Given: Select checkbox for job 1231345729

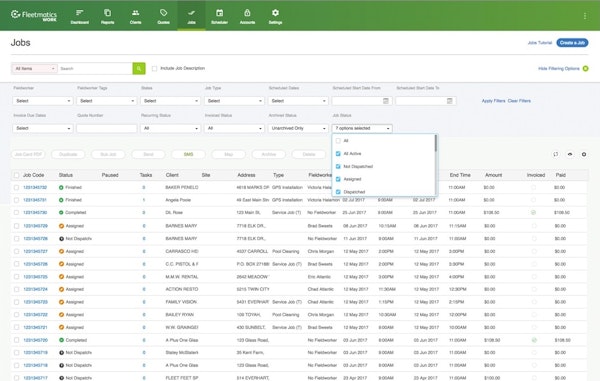Looking at the screenshot, I should (x=16, y=226).
